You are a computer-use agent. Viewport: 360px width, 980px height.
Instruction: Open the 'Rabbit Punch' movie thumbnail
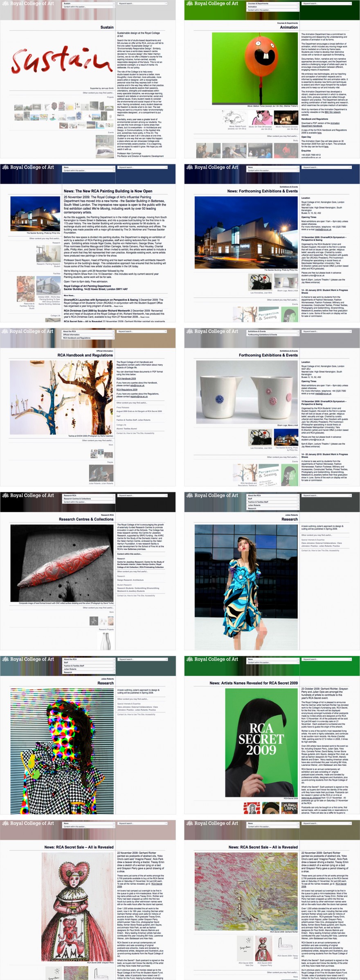[234, 118]
